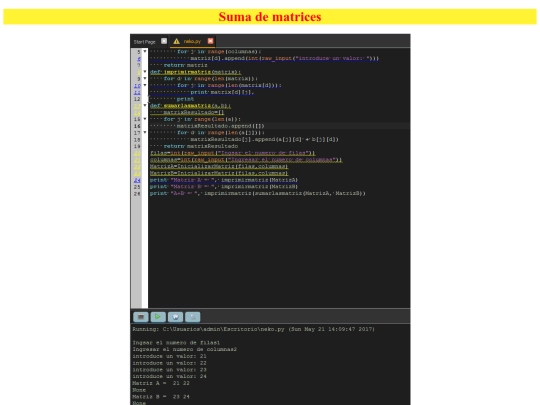Image resolution: width=540 pixels, height=405 pixels.
Task: Click 'Matriz A = 21 22' output line
Action: 161,383
